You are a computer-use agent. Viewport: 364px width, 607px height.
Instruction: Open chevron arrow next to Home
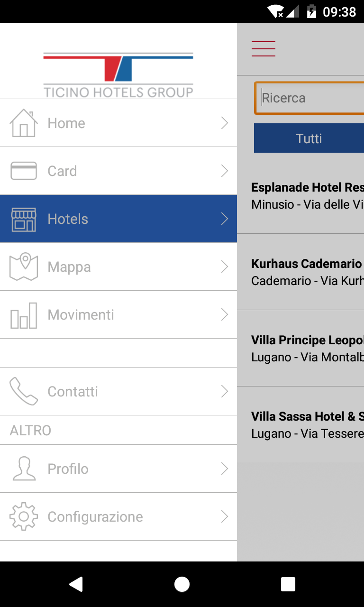[x=225, y=123]
